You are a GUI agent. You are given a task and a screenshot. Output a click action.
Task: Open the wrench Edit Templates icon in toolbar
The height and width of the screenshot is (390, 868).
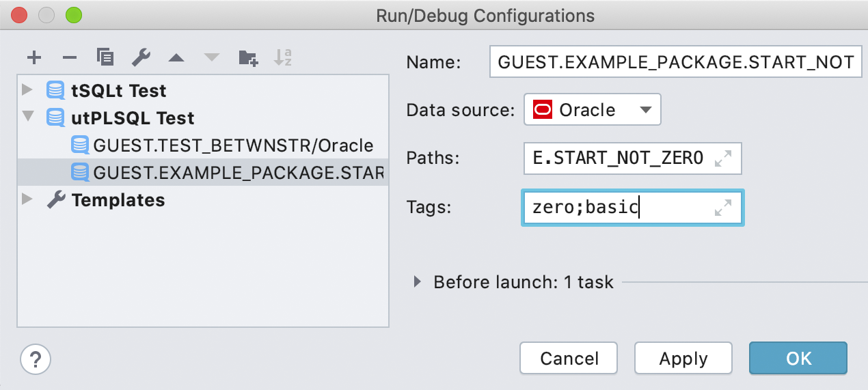tap(141, 58)
